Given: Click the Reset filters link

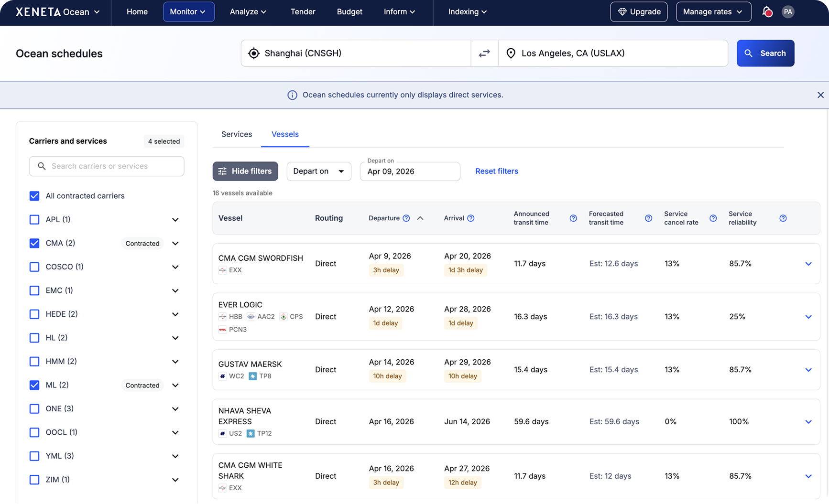Looking at the screenshot, I should point(496,171).
